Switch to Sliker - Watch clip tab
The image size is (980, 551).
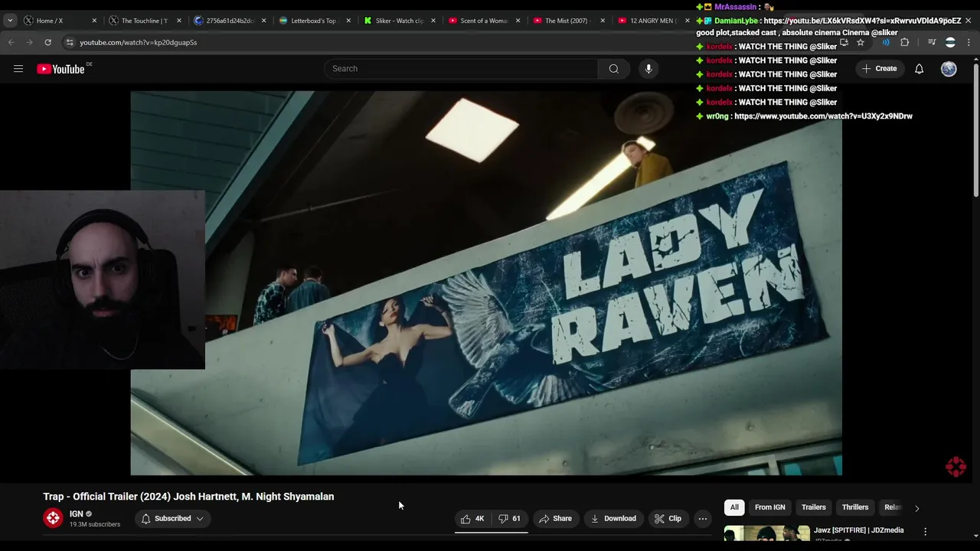tap(399, 21)
